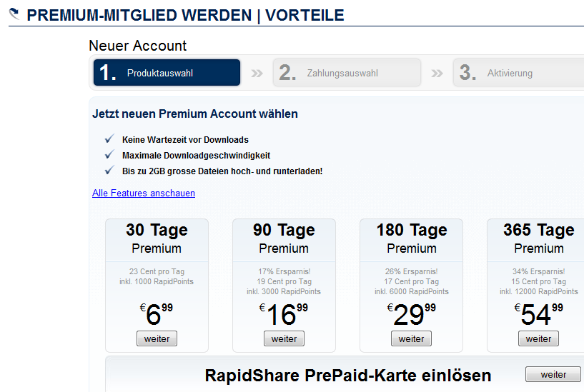This screenshot has width=584, height=392.
Task: Click 'RapidShare PrePaid-Karte einlösen' text
Action: pyautogui.click(x=348, y=376)
